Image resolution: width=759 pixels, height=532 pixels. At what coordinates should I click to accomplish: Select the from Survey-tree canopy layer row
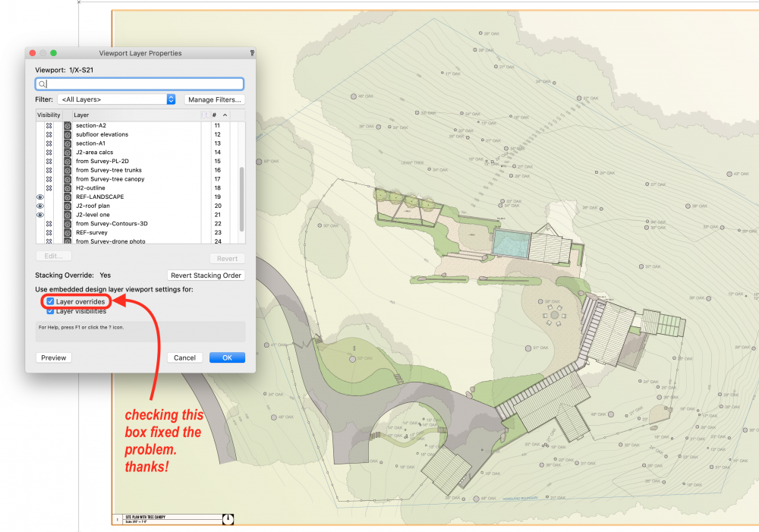click(x=110, y=179)
